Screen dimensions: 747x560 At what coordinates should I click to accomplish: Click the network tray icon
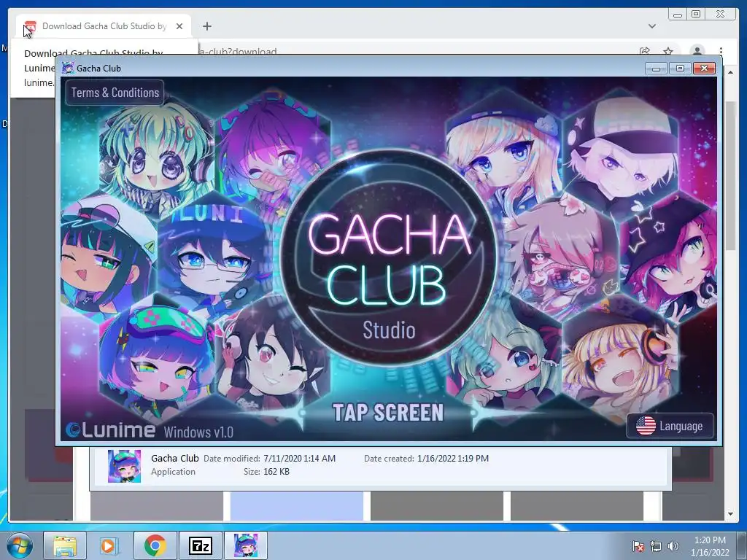(656, 546)
